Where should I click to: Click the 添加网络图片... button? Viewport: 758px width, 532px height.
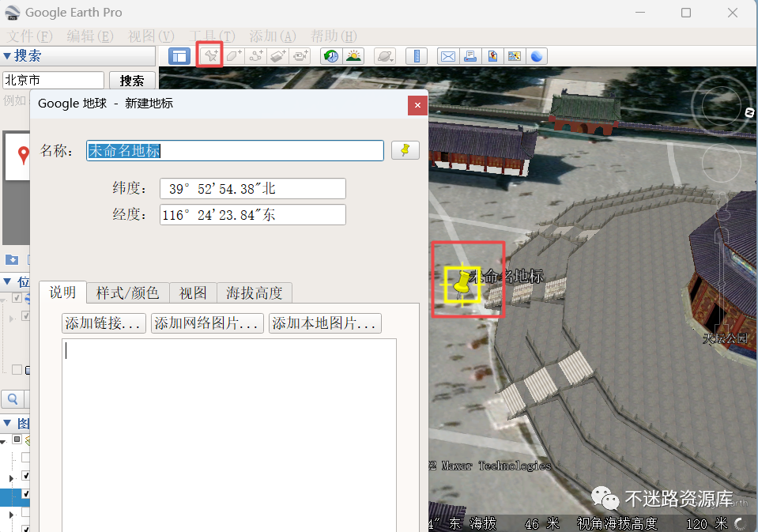point(207,323)
